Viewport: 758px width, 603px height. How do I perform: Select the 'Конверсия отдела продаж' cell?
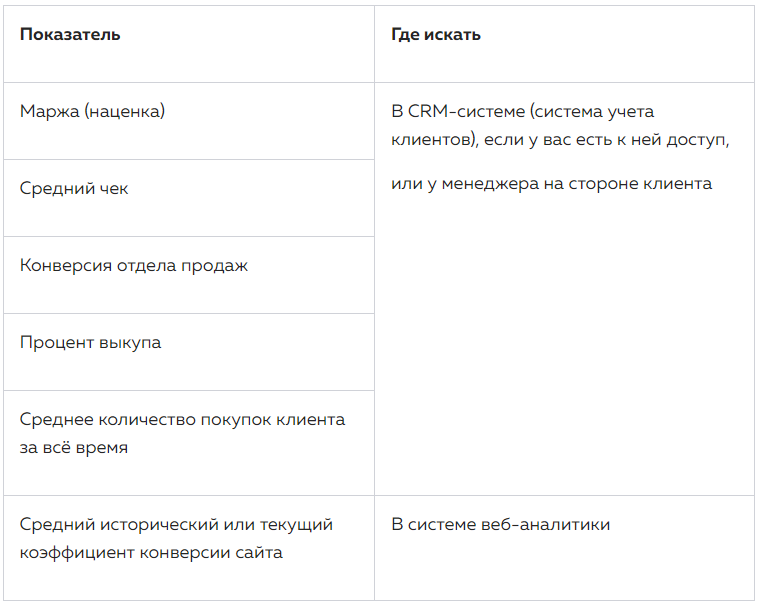(x=189, y=275)
